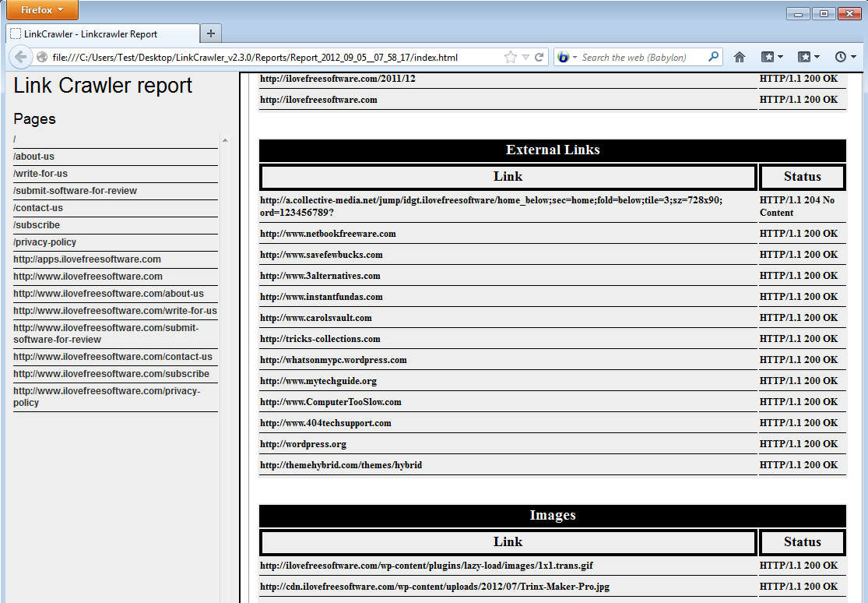Open the /about-us page in the Pages list
This screenshot has height=603, width=868.
[x=33, y=157]
